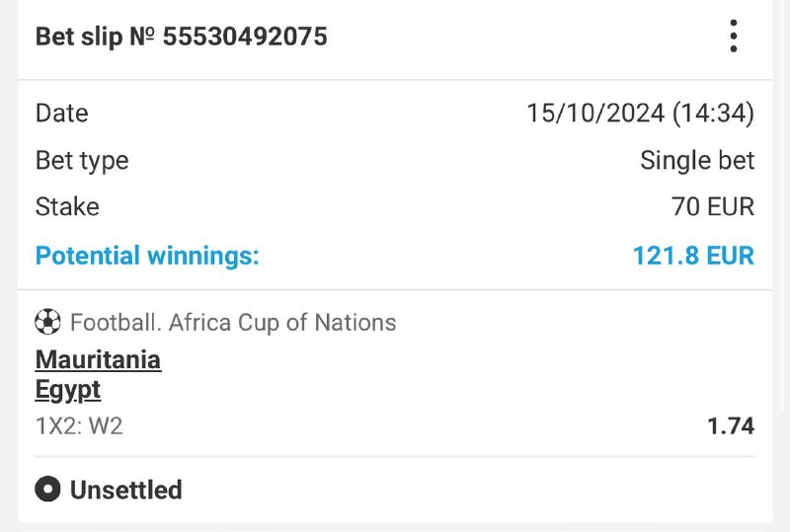Click the 'Bet slip' heading text
Viewport: 790px width, 532px height.
79,38
